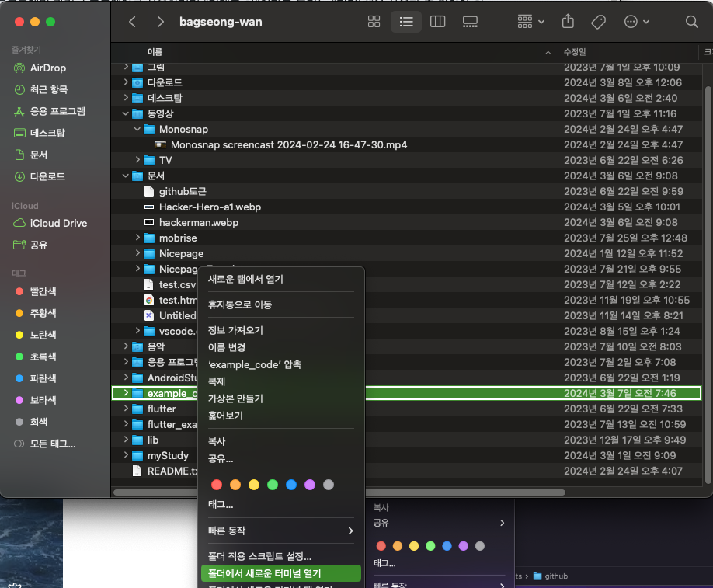The width and height of the screenshot is (713, 588).
Task: Click the vertical scrollbar of the list
Action: coord(708,284)
